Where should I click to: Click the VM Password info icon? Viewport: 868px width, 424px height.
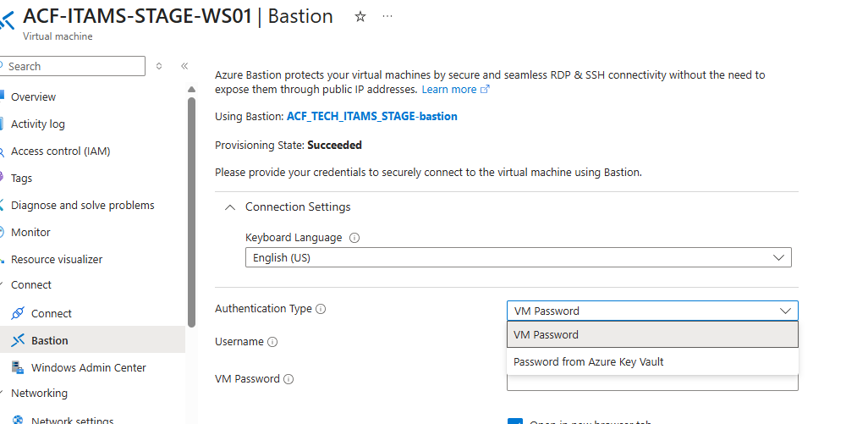click(288, 379)
